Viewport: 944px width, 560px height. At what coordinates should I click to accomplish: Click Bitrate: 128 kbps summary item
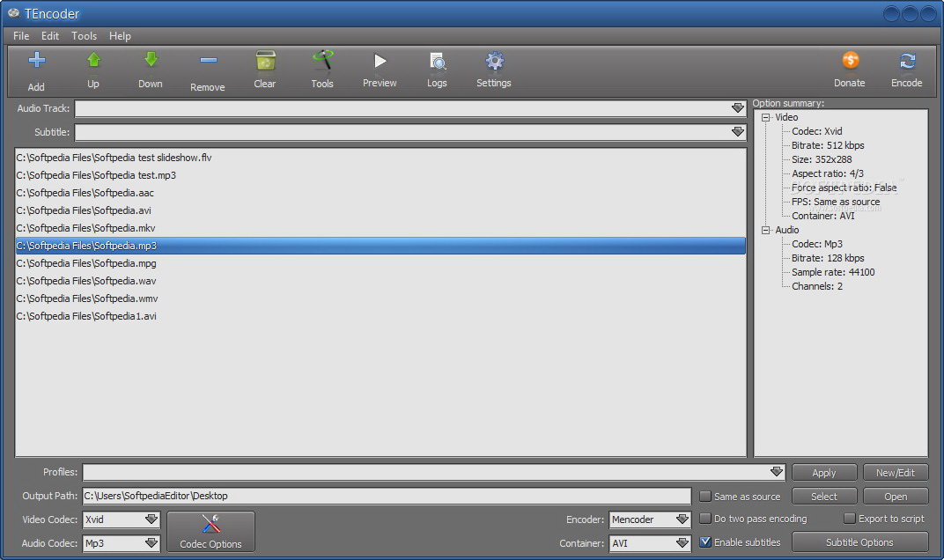pyautogui.click(x=828, y=258)
